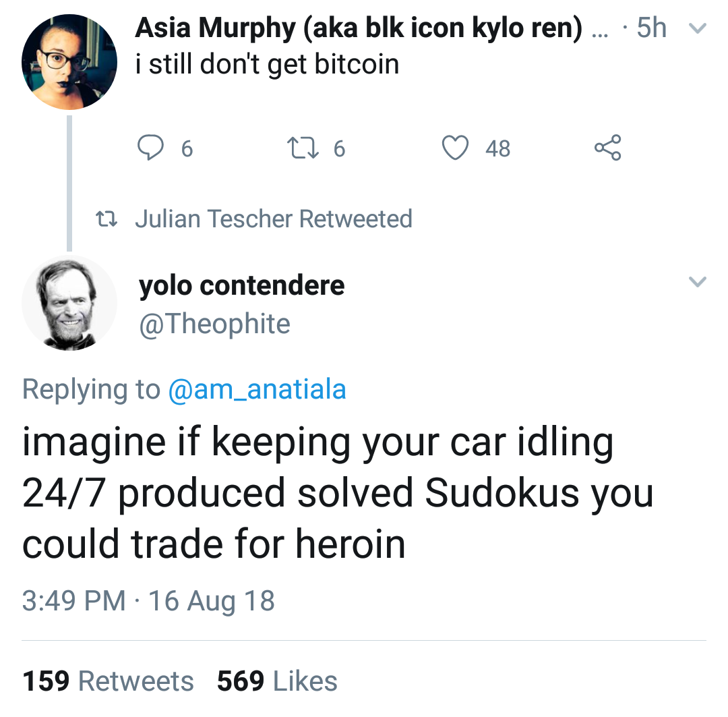This screenshot has width=728, height=717.
Task: Click the '569 Likes' count
Action: [276, 681]
